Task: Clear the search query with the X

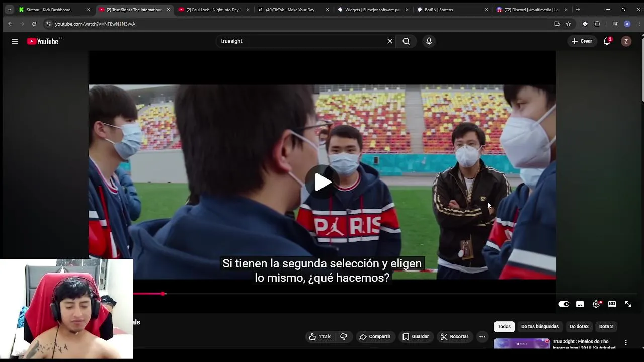Action: 390,41
